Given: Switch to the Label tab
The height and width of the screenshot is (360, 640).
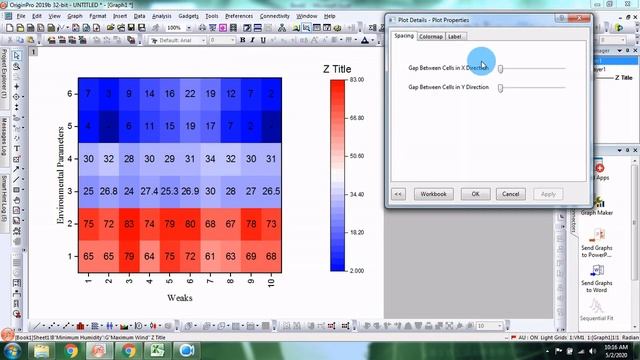Looking at the screenshot, I should coord(454,36).
